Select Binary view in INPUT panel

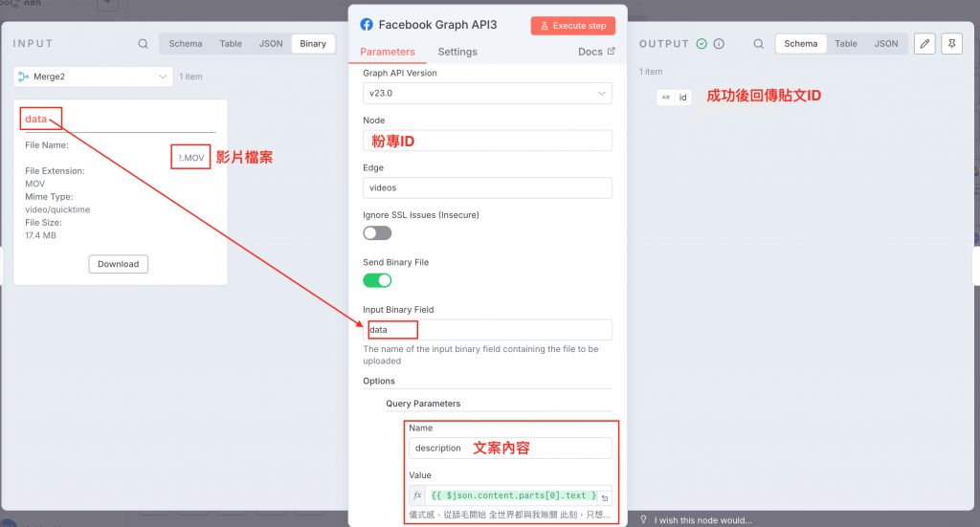point(313,44)
